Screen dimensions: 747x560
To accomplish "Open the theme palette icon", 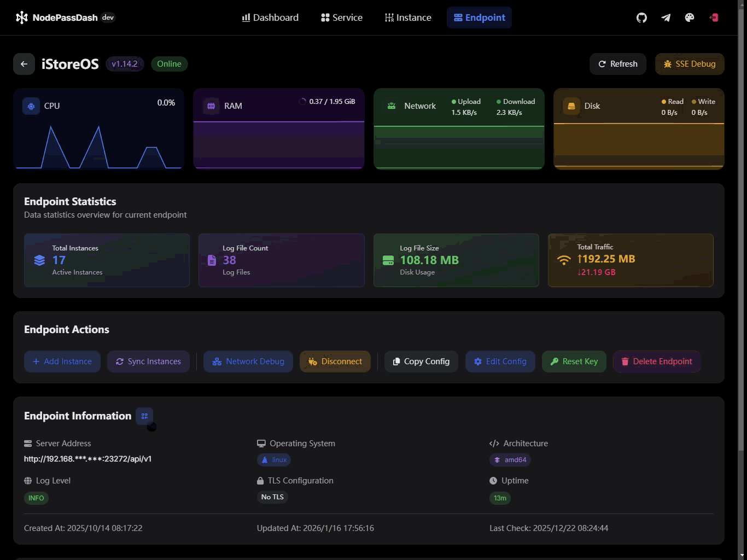I will click(690, 17).
